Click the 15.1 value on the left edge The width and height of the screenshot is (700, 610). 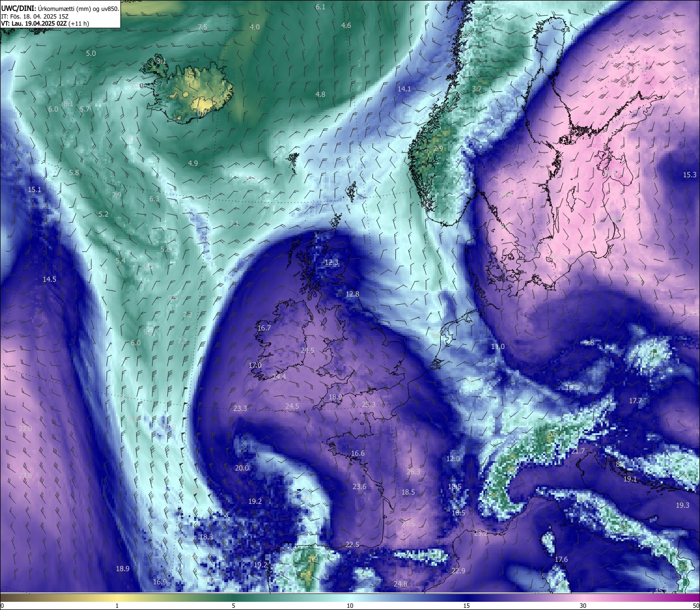(34, 189)
